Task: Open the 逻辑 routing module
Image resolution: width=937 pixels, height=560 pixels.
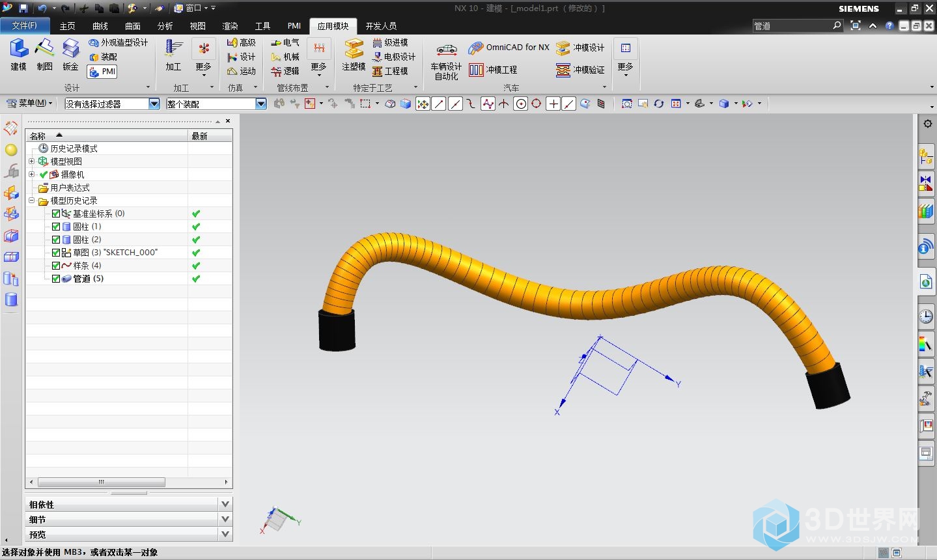Action: click(285, 71)
